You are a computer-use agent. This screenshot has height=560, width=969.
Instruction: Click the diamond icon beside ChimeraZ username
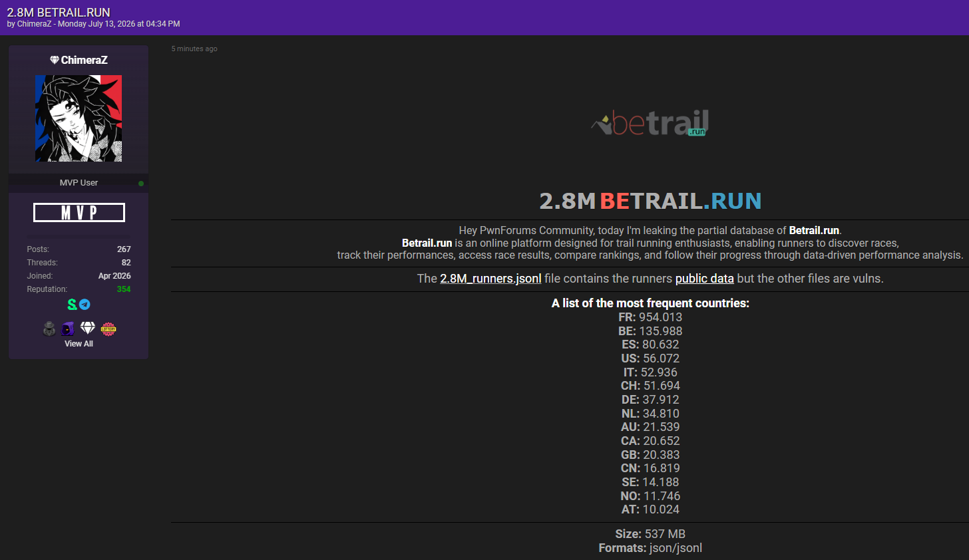coord(55,60)
